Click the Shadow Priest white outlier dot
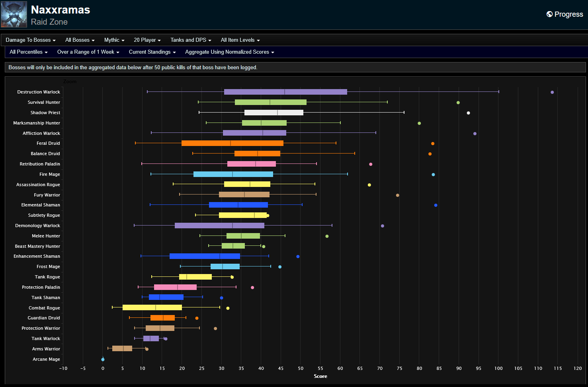 click(468, 113)
